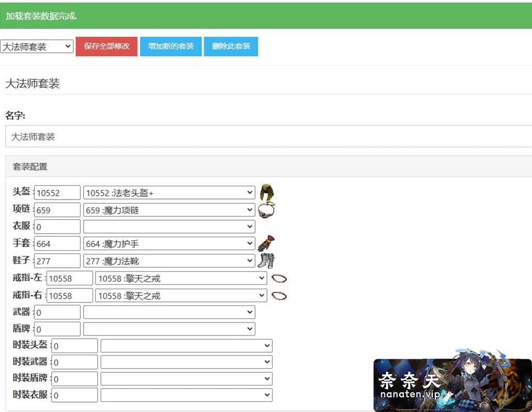The image size is (532, 412).
Task: Expand the 头盔 item dropdown showing 法老头盔+
Action: coord(169,193)
